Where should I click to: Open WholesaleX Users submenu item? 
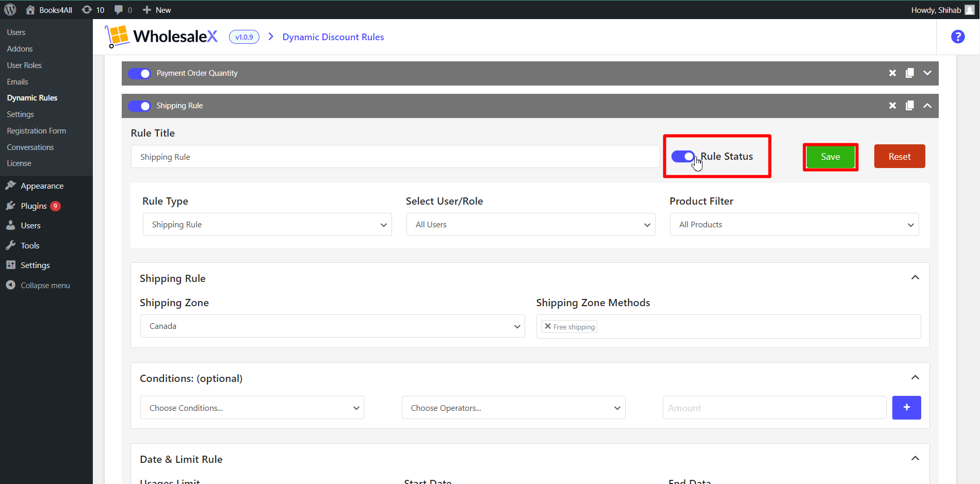16,32
